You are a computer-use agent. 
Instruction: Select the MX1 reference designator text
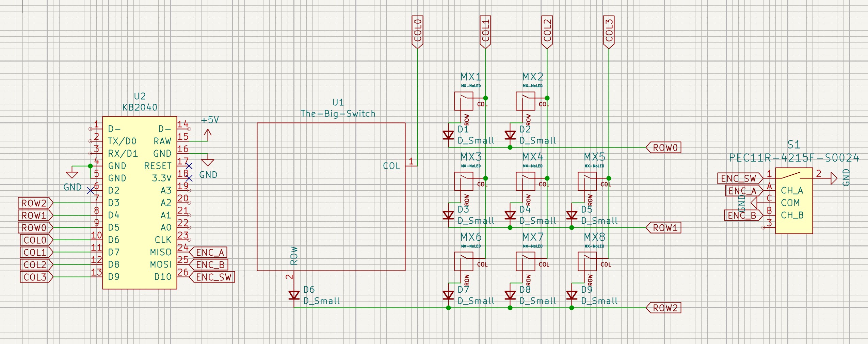470,77
